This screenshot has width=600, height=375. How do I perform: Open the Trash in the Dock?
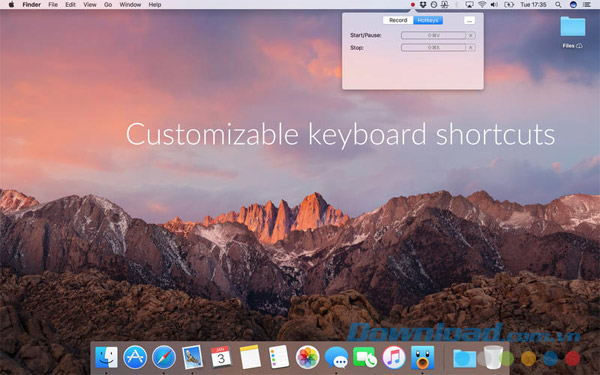coord(493,357)
